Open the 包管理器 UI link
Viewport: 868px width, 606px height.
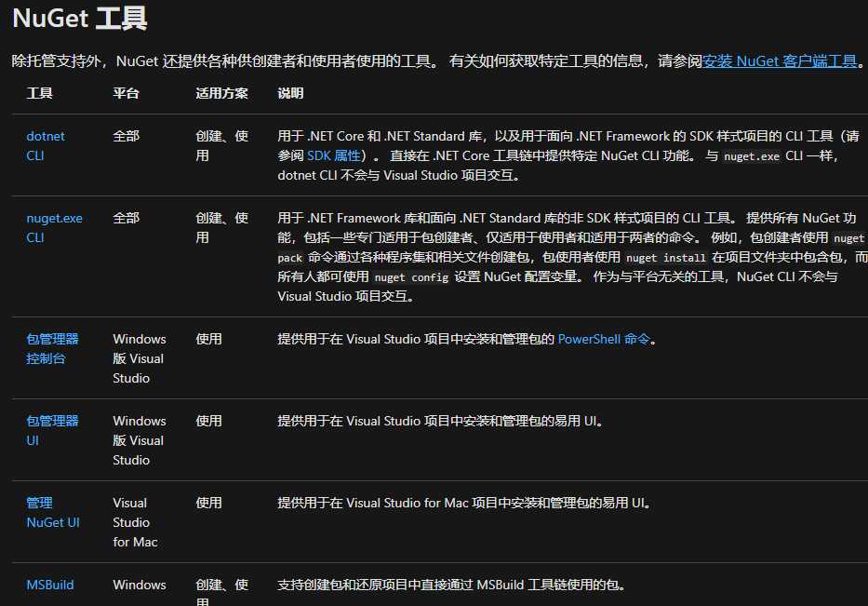(52, 430)
